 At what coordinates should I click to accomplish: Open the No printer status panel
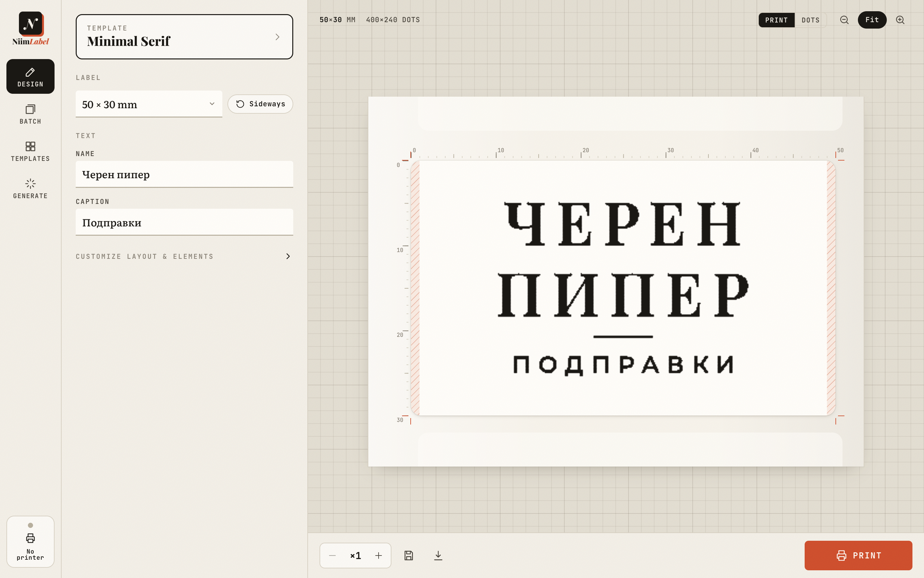(x=30, y=542)
